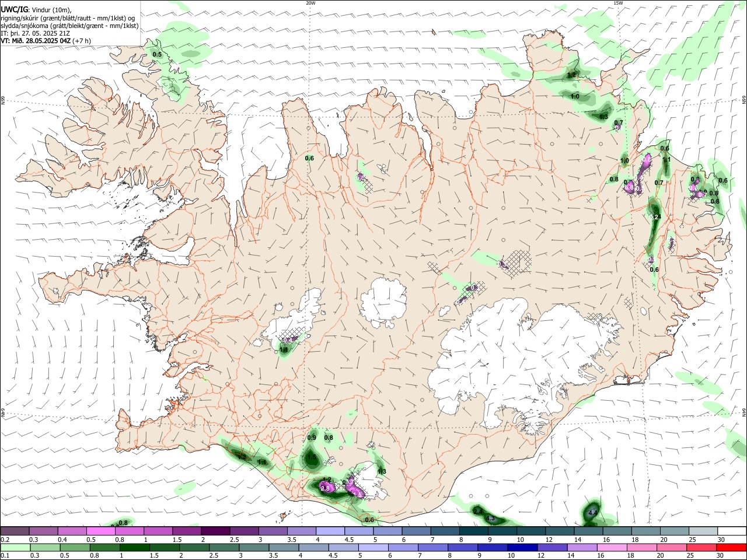
Task: Click the UWC/IG title text
Action: (14, 10)
